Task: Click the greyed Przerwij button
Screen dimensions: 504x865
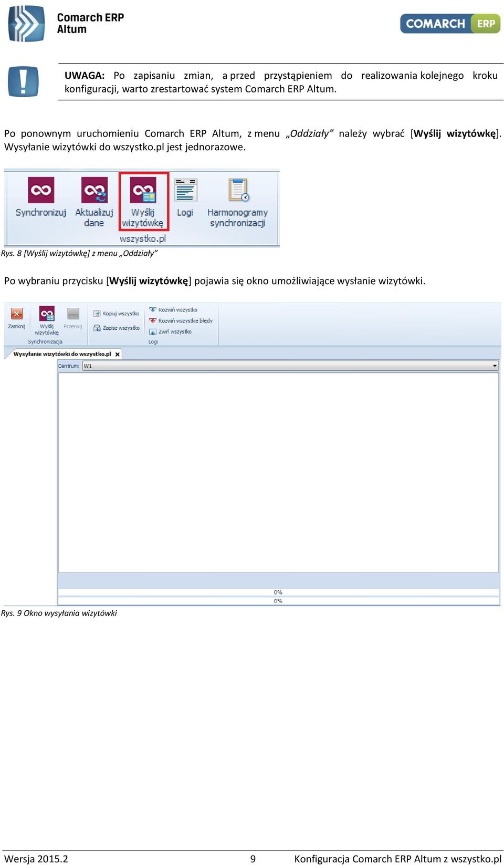Action: click(73, 318)
